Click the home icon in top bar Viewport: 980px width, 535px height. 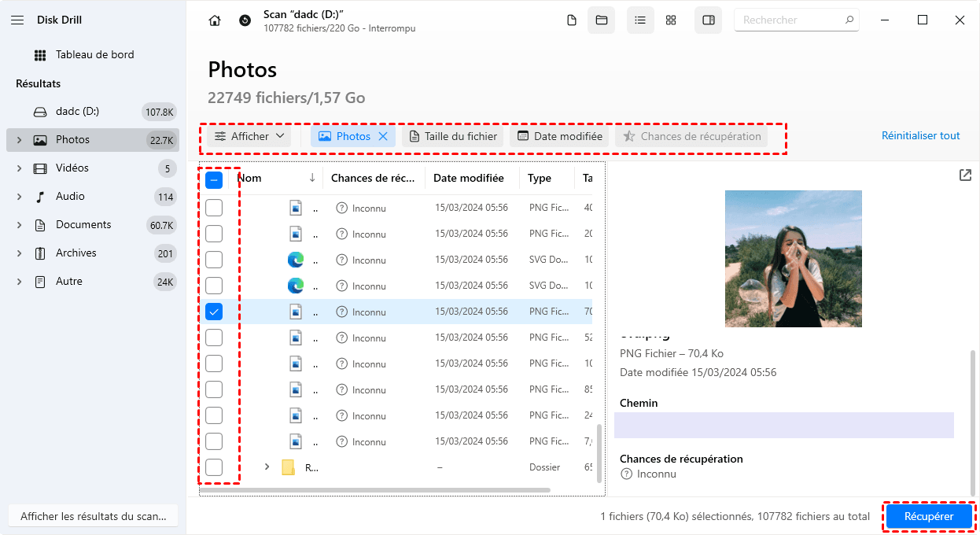pos(215,20)
